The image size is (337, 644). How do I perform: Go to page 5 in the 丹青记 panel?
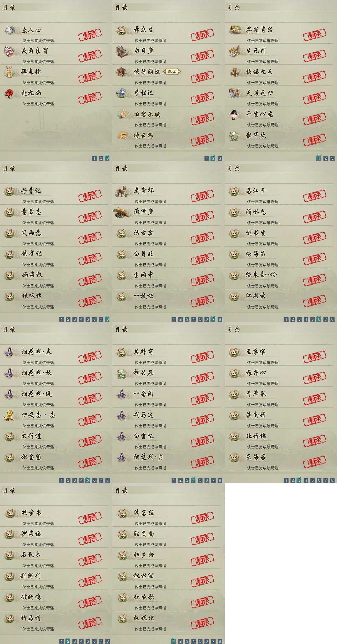pos(88,319)
